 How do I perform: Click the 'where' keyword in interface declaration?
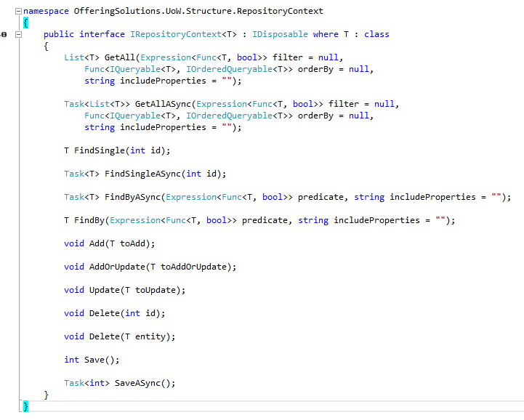326,34
